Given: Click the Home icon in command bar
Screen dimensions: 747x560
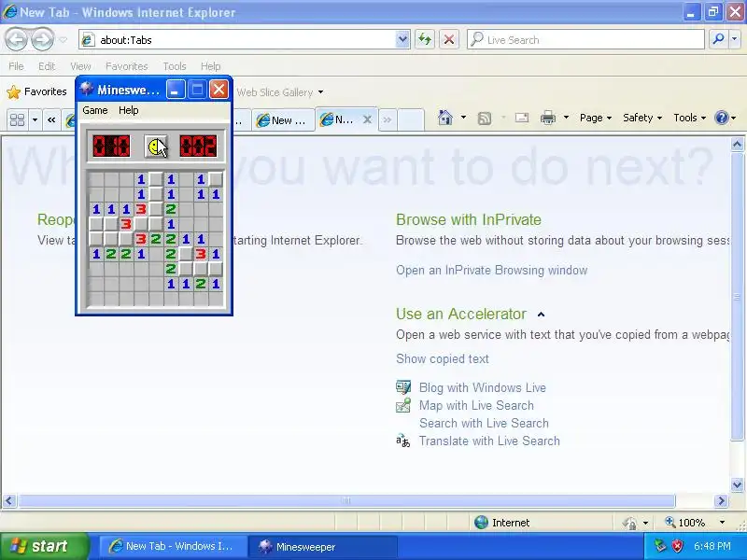Looking at the screenshot, I should point(445,118).
